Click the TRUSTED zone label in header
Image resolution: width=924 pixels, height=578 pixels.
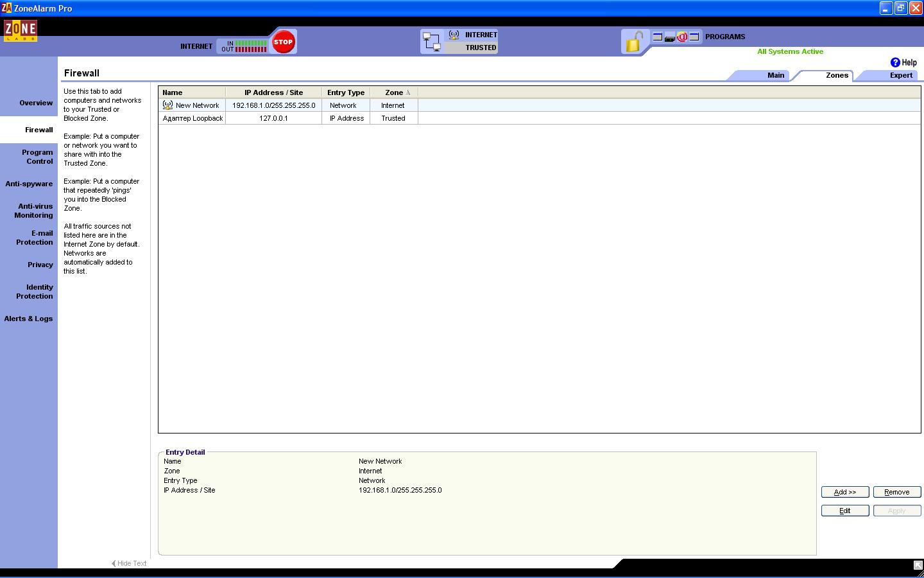coord(481,48)
